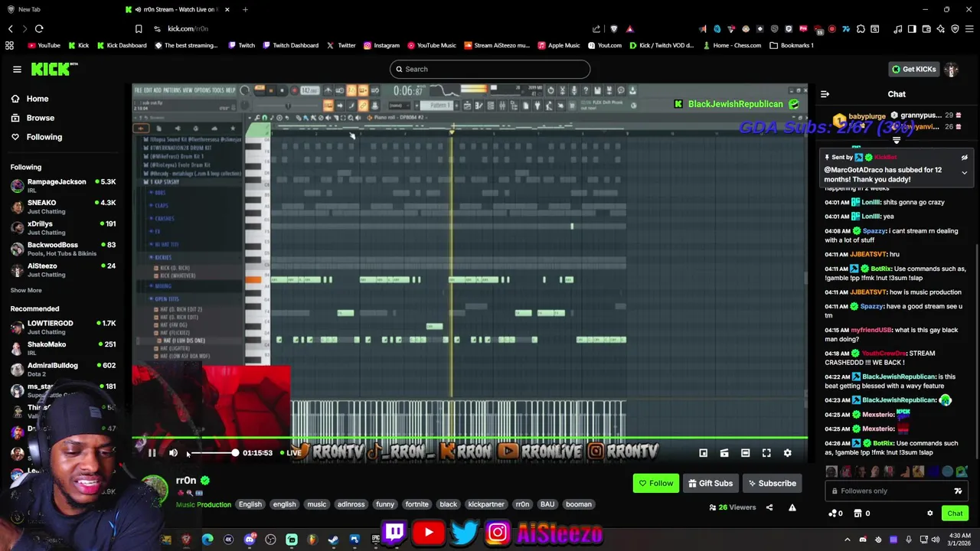The height and width of the screenshot is (551, 980).
Task: Select the kickpartner tag
Action: click(486, 504)
